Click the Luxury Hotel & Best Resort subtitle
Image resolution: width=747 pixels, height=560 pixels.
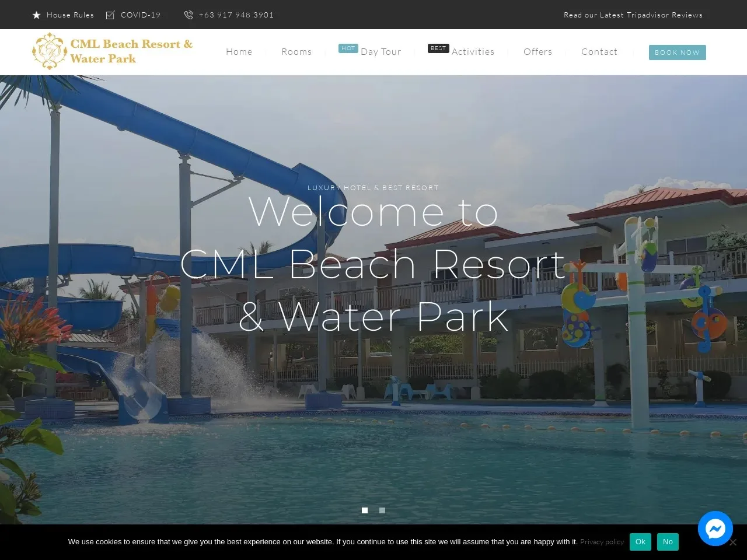click(x=373, y=188)
